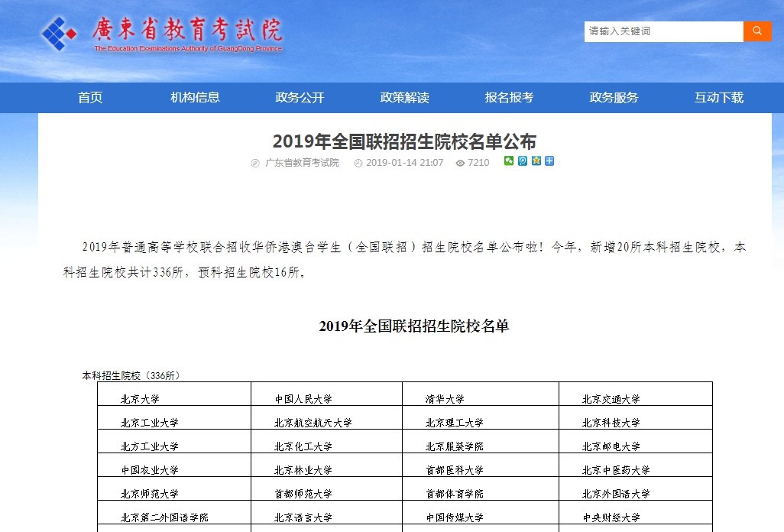Click the table cell 北京邮电大学
The height and width of the screenshot is (532, 784).
pyautogui.click(x=636, y=442)
